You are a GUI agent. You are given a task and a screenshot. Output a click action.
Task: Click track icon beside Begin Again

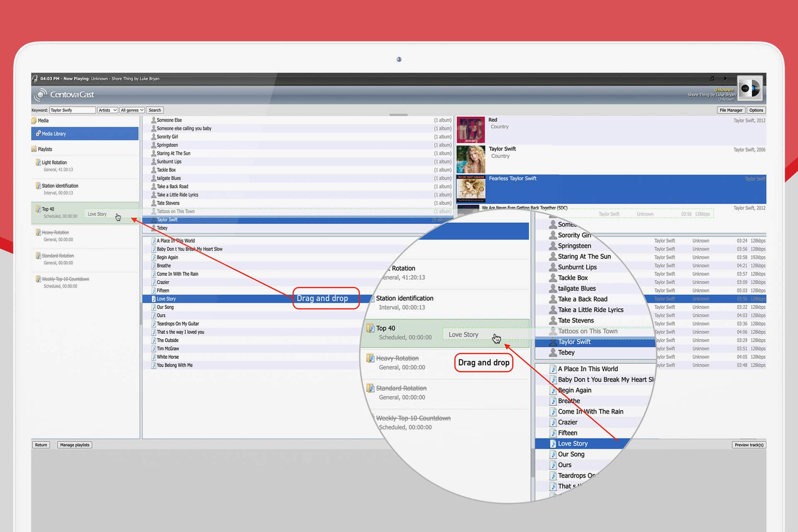[x=153, y=257]
